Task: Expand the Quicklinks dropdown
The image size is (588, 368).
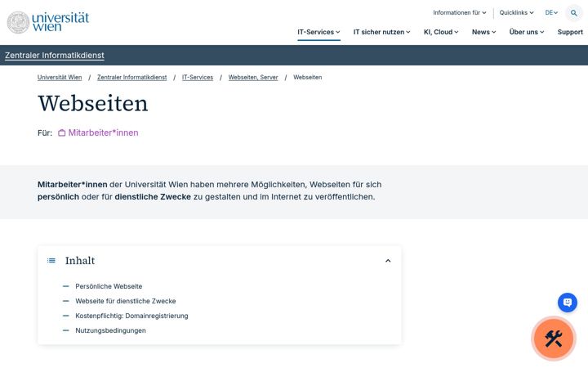Action: point(516,13)
